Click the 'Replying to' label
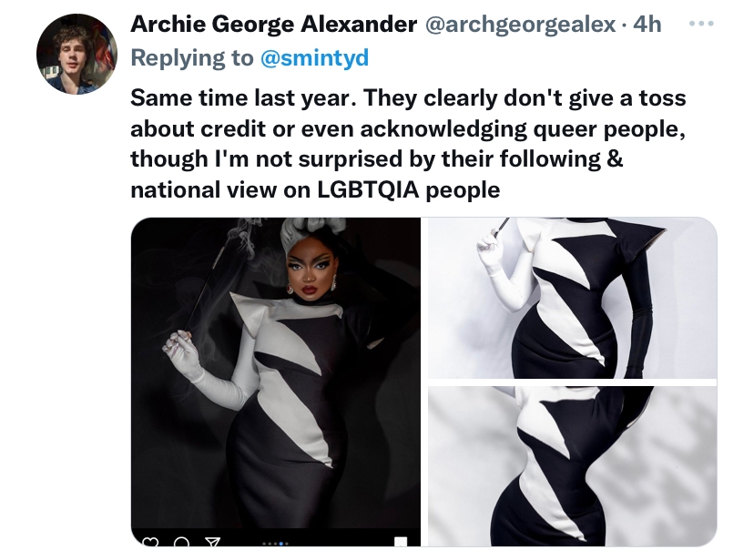 (x=192, y=57)
